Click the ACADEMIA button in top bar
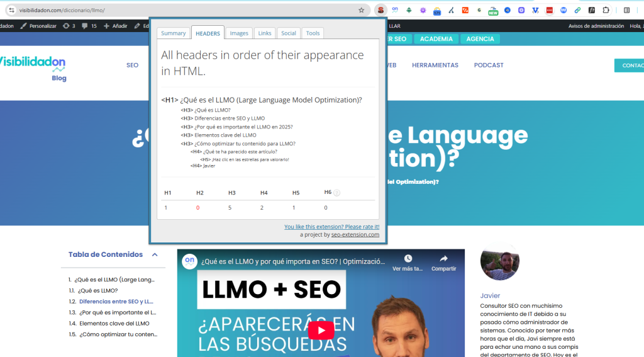The width and height of the screenshot is (644, 357). pos(436,39)
